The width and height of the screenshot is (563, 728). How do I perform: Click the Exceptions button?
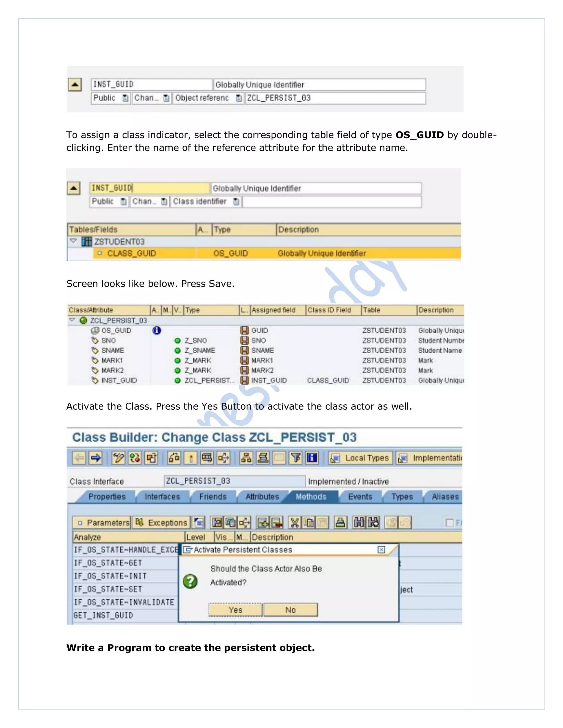pyautogui.click(x=161, y=522)
